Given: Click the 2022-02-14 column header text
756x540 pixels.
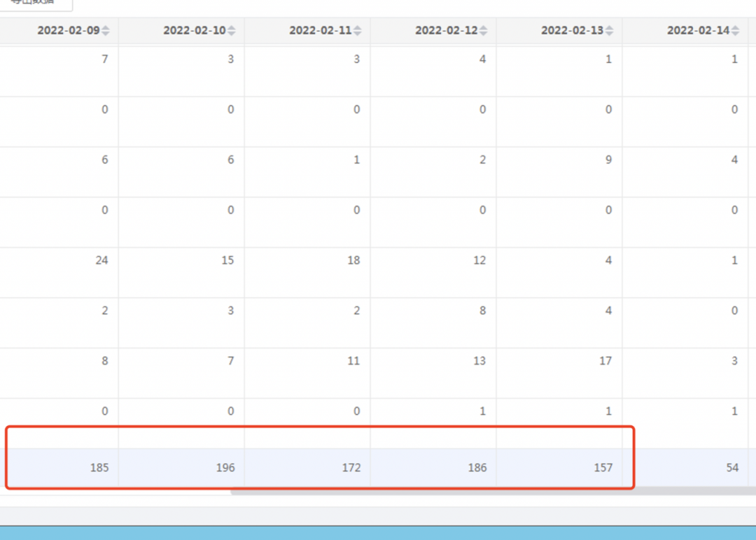Looking at the screenshot, I should click(x=698, y=30).
